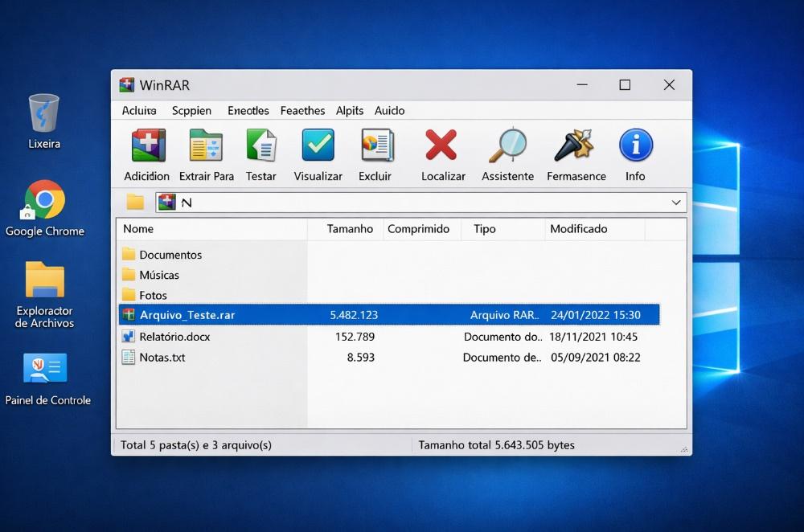This screenshot has height=532, width=804.
Task: Click the Fotos folder icon
Action: [x=129, y=295]
